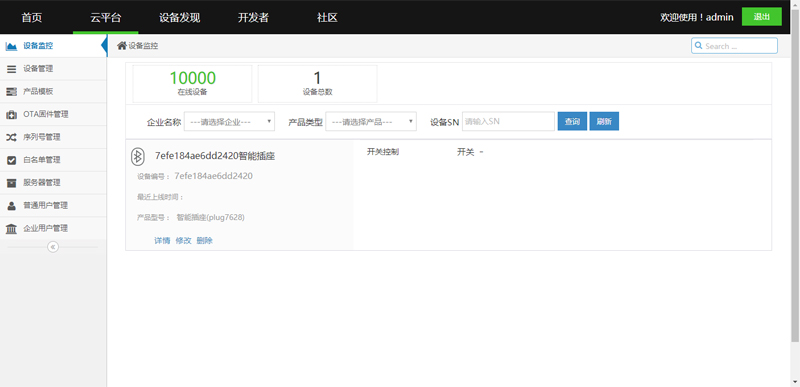Click the bank icon beside 企业用户管理
800x387 pixels.
[11, 229]
